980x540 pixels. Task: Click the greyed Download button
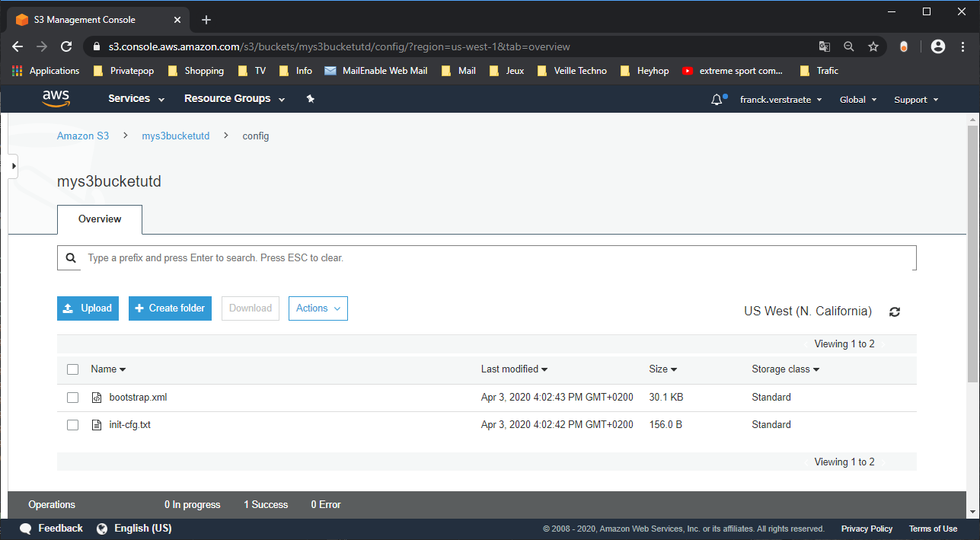tap(251, 308)
